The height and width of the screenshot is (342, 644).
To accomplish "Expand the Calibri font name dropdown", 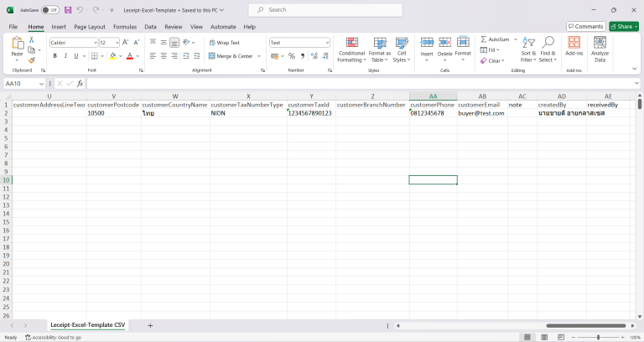I will click(94, 42).
